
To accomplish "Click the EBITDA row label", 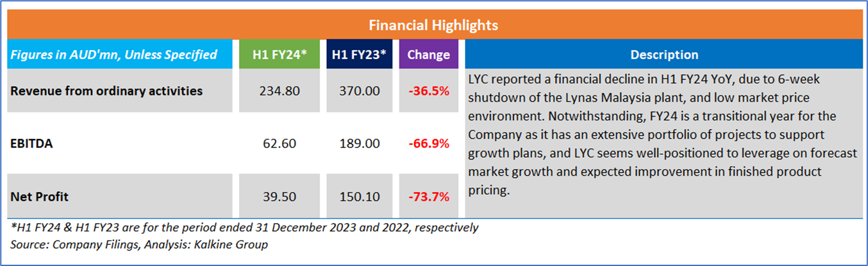I will click(x=32, y=144).
